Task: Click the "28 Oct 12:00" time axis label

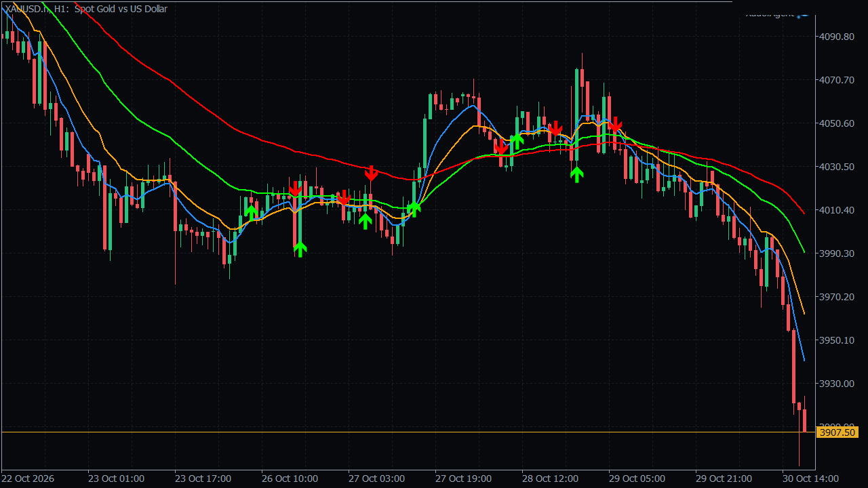Action: [551, 479]
